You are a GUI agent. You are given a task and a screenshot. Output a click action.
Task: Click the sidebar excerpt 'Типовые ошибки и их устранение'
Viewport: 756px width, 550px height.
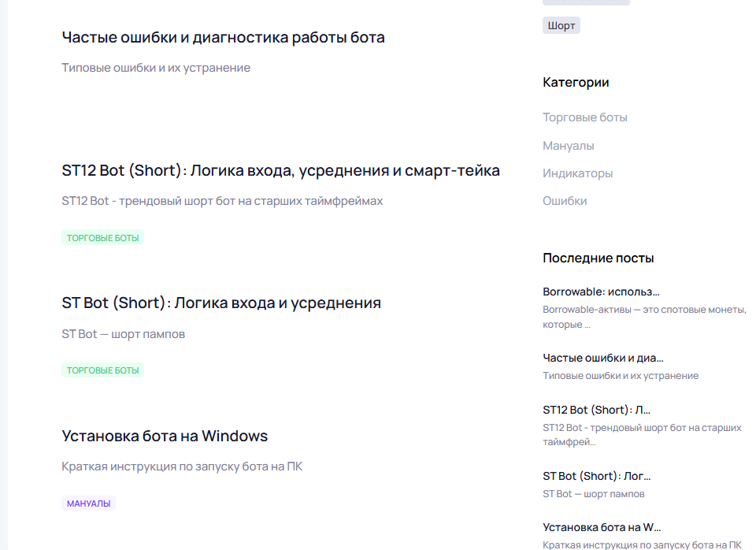[621, 376]
